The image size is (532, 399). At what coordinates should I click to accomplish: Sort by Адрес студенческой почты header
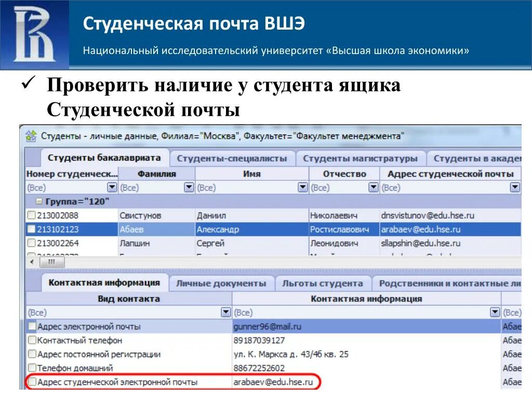point(450,174)
